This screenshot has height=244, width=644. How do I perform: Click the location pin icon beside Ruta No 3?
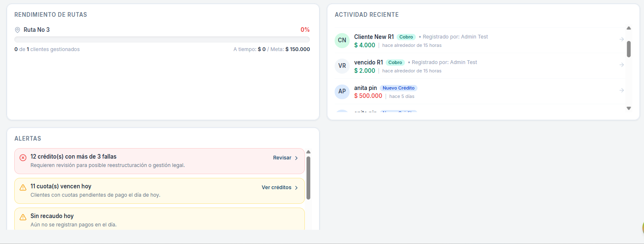17,30
